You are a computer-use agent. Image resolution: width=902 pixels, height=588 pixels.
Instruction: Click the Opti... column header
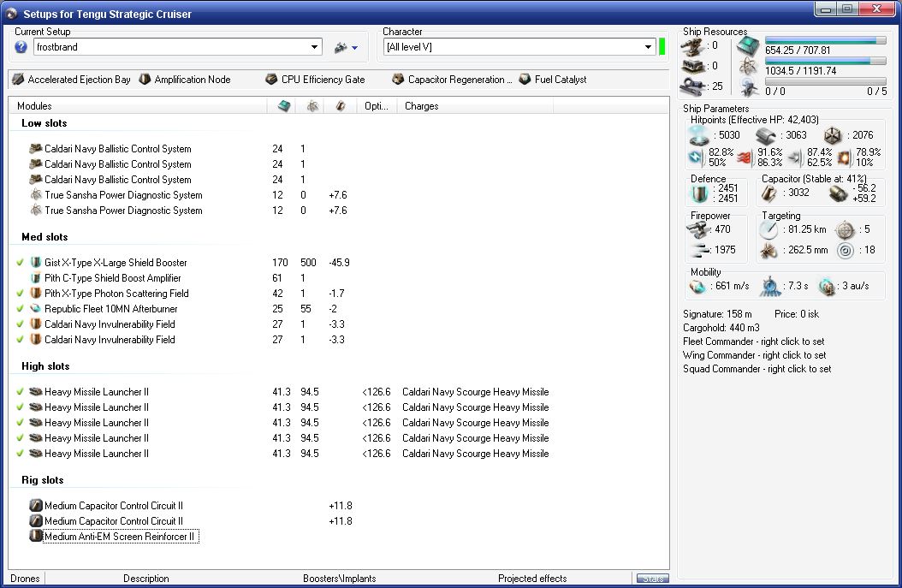tap(377, 106)
